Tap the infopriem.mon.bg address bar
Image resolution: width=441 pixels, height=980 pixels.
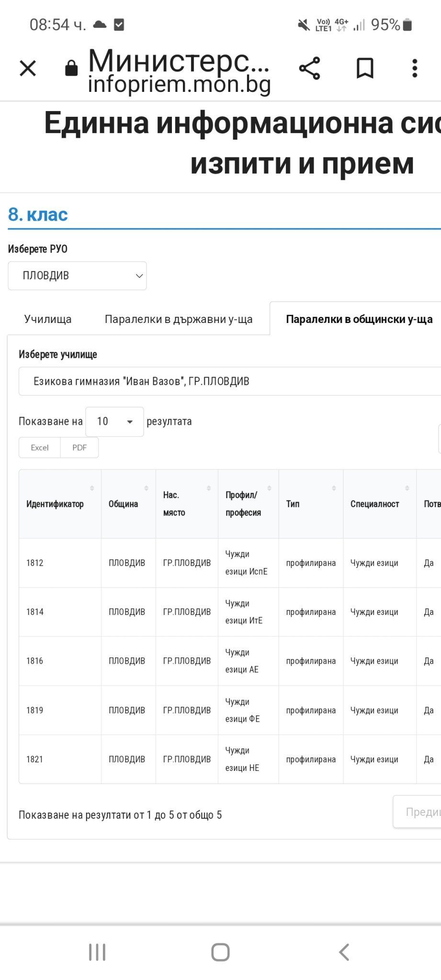coord(180,84)
